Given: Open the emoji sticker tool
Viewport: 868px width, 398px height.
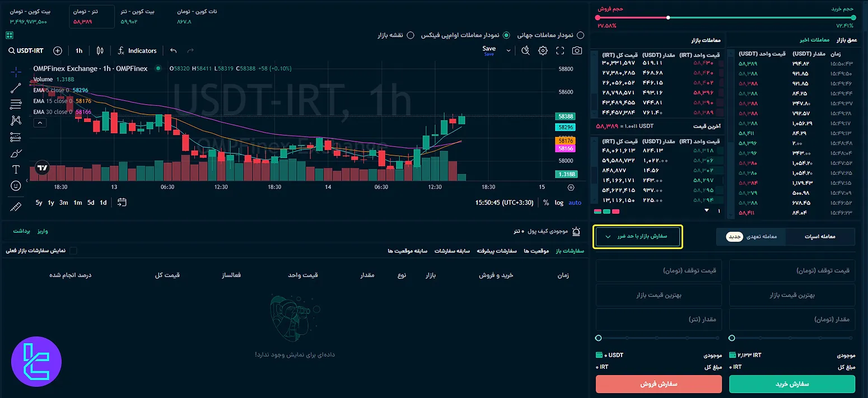Looking at the screenshot, I should click(x=15, y=185).
